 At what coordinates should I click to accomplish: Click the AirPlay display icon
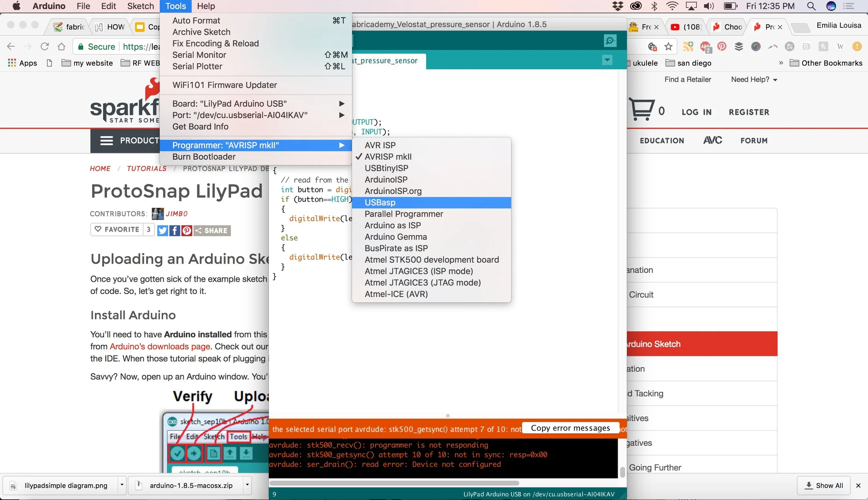click(x=691, y=6)
